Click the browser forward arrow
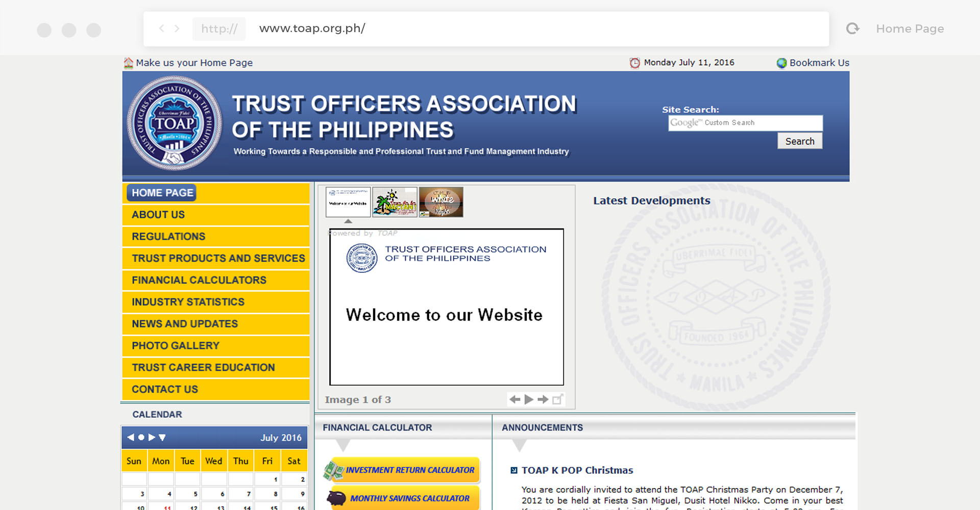The width and height of the screenshot is (980, 510). pyautogui.click(x=177, y=29)
